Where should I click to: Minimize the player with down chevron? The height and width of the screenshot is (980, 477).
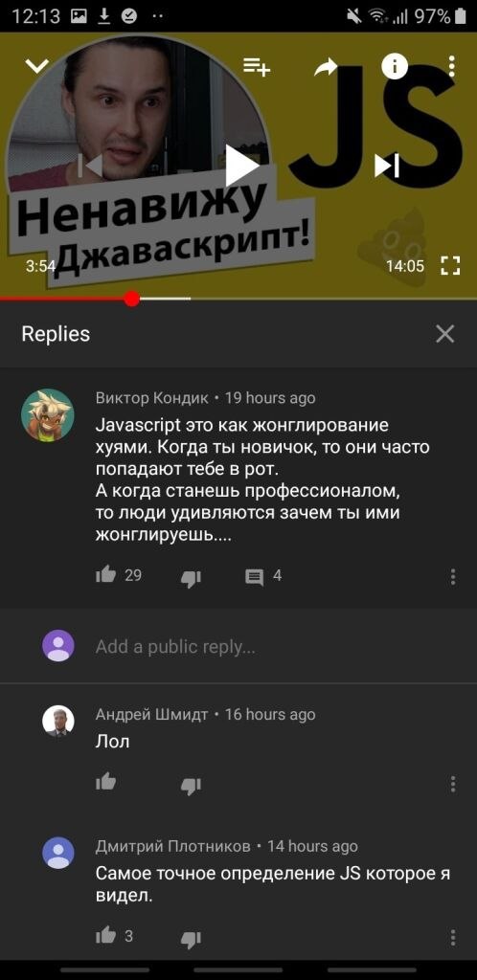pyautogui.click(x=37, y=66)
